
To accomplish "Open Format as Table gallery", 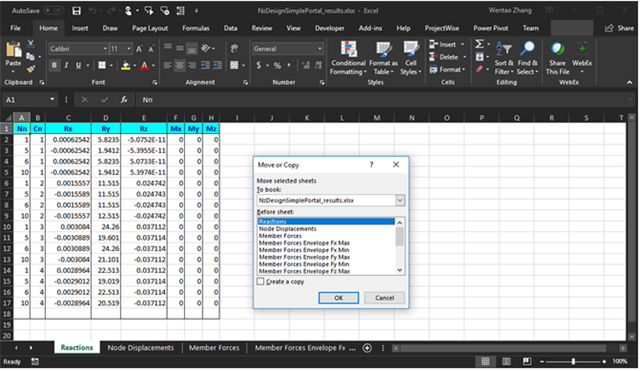I will [383, 58].
